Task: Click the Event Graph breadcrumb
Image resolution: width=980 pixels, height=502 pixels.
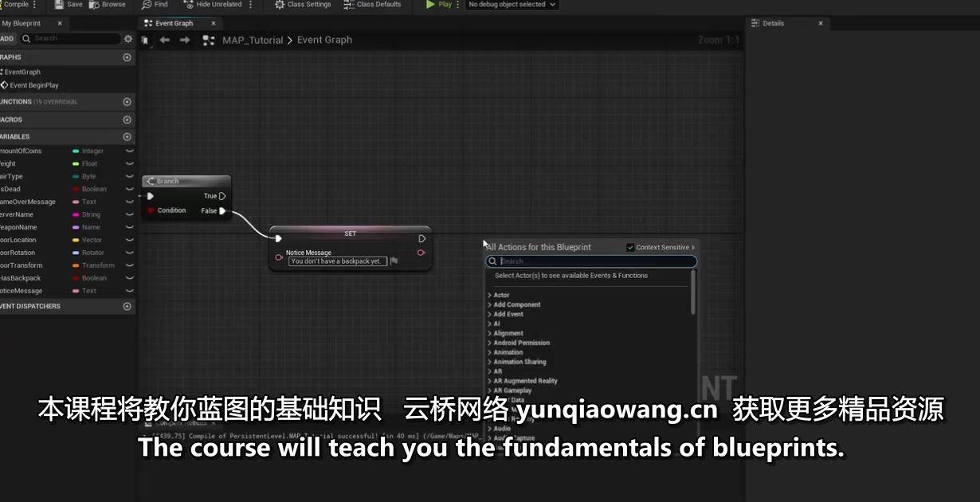Action: [324, 40]
